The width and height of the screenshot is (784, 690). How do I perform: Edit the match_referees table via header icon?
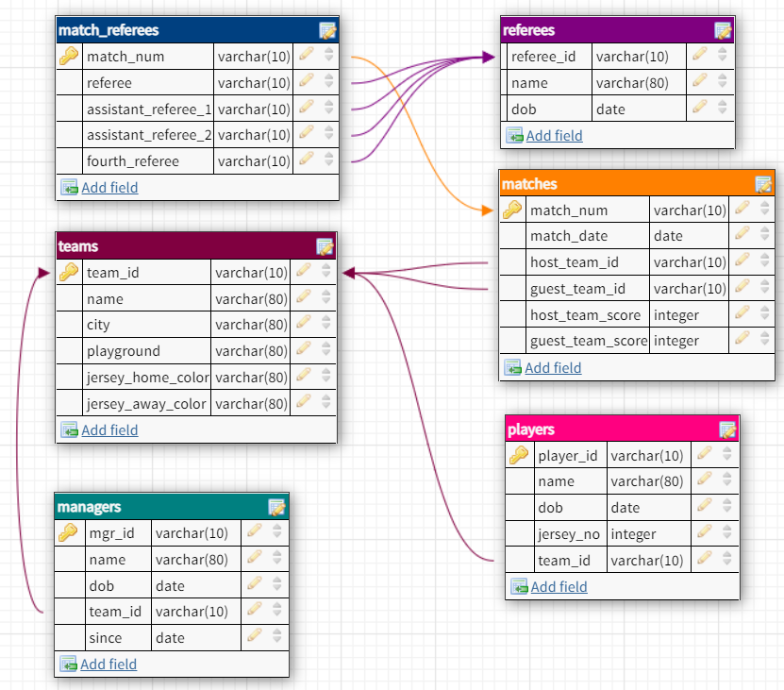(327, 30)
